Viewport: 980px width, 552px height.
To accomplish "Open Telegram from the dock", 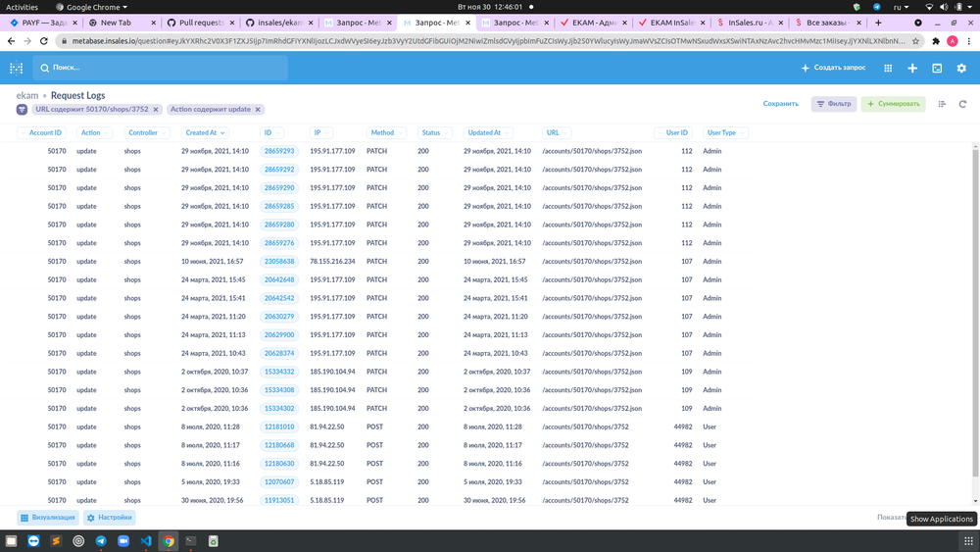I will [101, 540].
